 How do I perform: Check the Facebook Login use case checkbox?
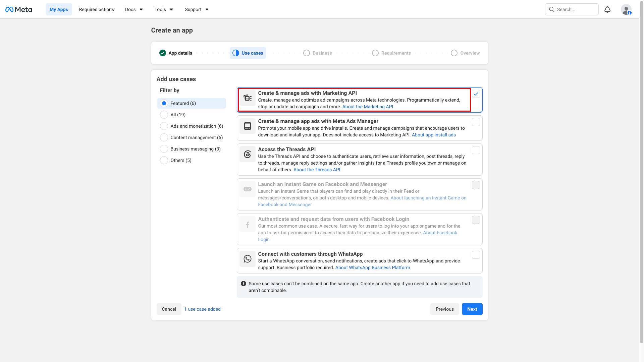(476, 220)
